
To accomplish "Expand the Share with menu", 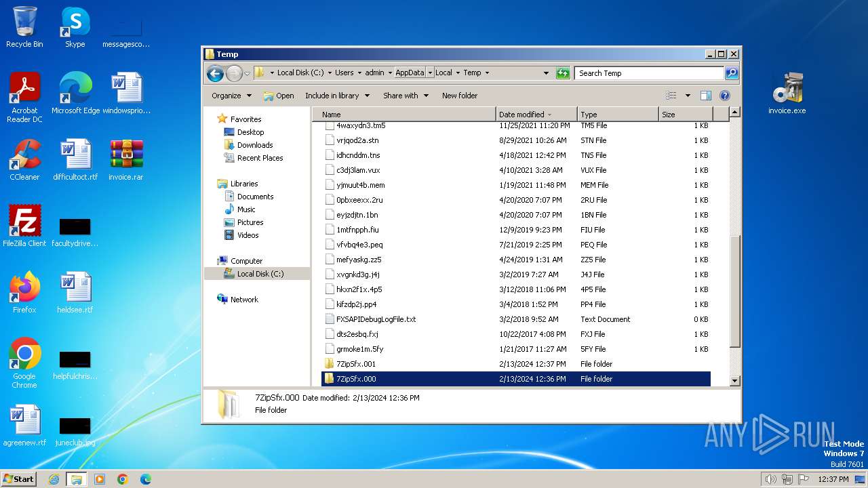I will (x=406, y=96).
